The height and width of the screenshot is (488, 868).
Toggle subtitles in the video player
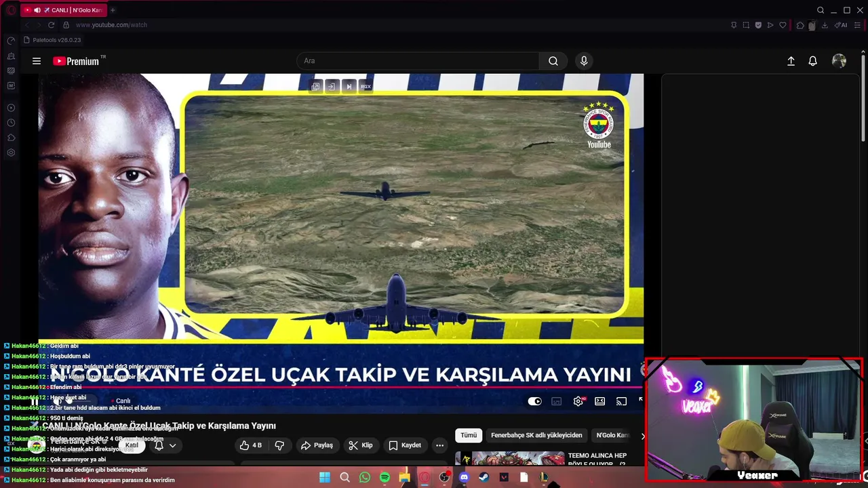[557, 401]
